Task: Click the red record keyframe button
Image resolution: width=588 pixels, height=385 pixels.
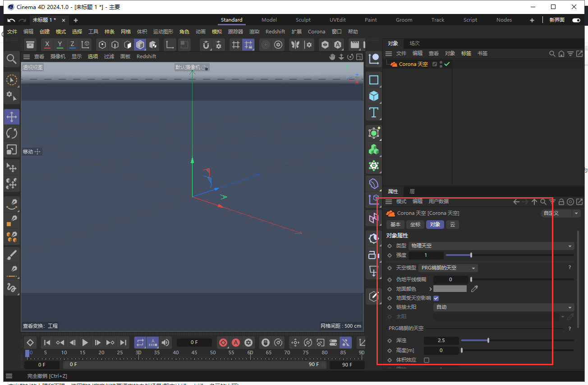Action: [x=223, y=343]
